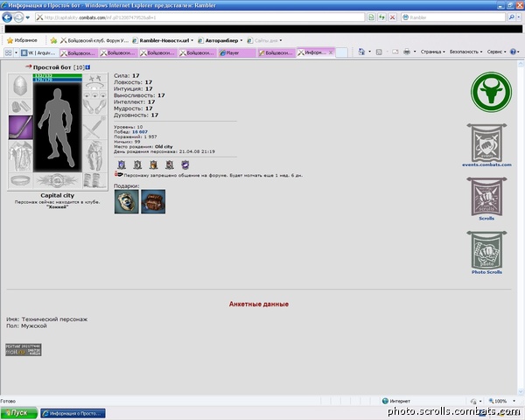Open the Безопасность menu
The width and height of the screenshot is (525, 420).
(465, 52)
